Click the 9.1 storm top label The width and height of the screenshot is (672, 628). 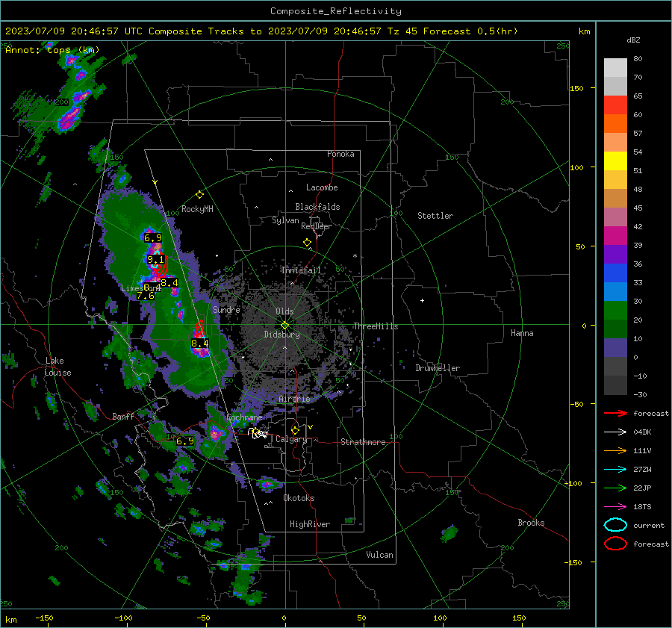pos(155,260)
